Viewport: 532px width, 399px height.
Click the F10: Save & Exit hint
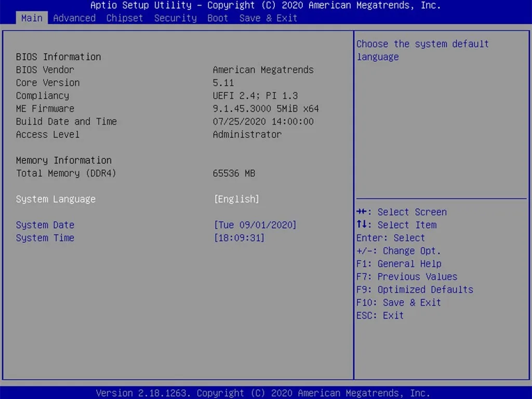[398, 303]
